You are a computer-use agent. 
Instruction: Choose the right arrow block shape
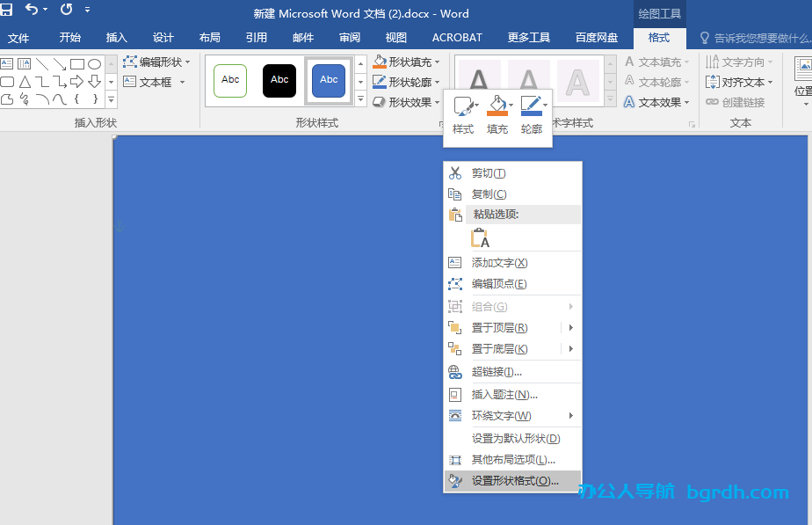[77, 82]
